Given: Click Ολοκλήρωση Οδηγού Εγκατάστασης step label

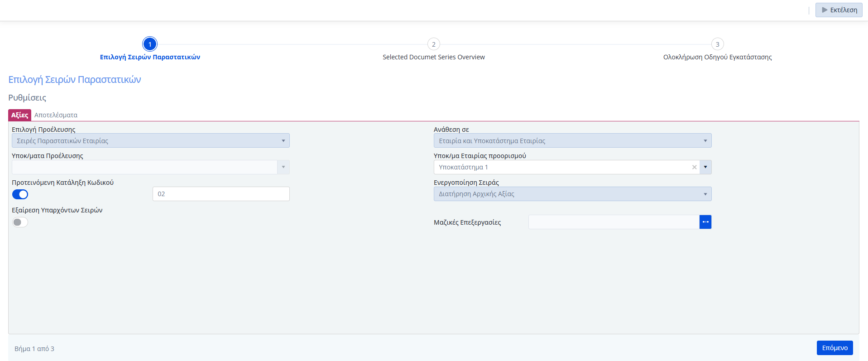Looking at the screenshot, I should (717, 57).
